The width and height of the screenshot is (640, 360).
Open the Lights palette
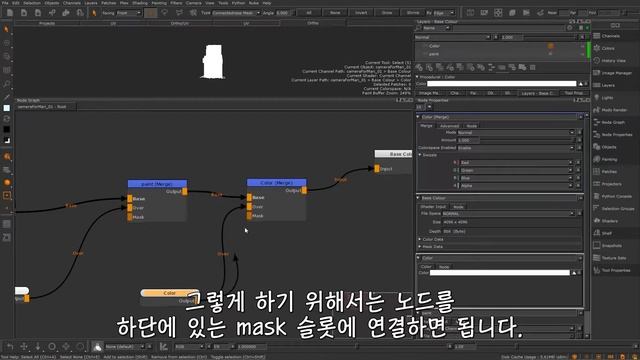coord(603,98)
